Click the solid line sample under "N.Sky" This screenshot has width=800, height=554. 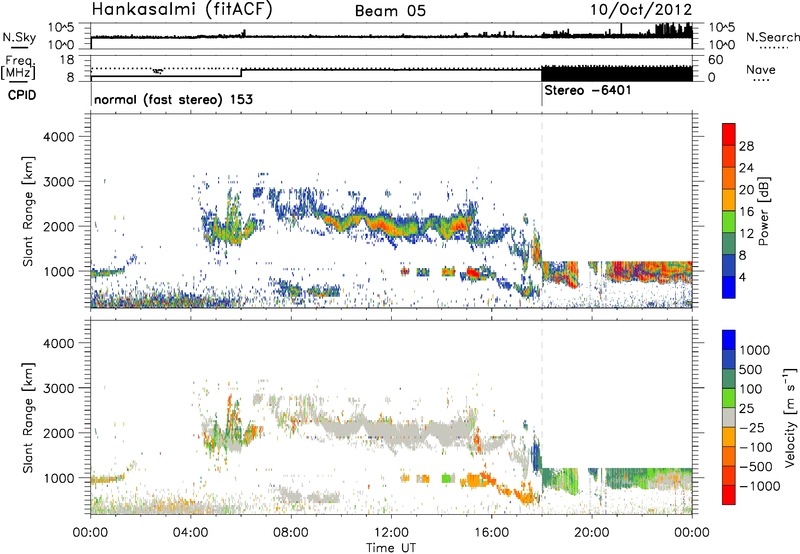[x=19, y=48]
